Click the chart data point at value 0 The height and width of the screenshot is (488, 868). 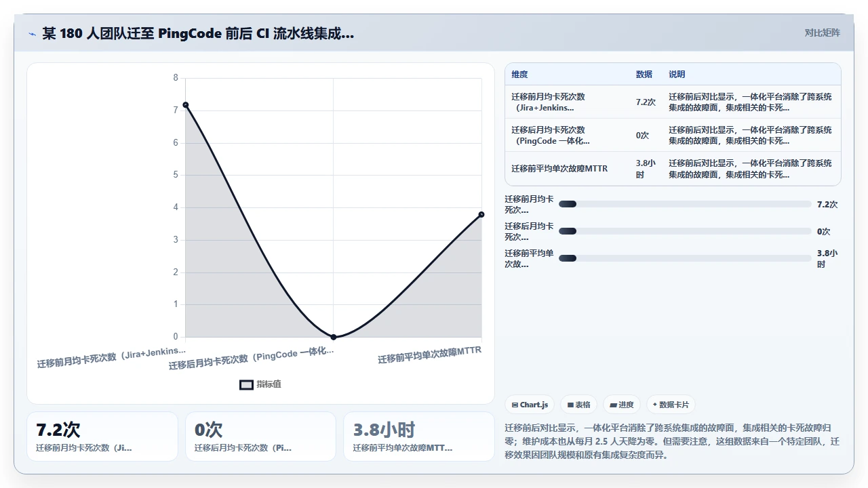(333, 337)
